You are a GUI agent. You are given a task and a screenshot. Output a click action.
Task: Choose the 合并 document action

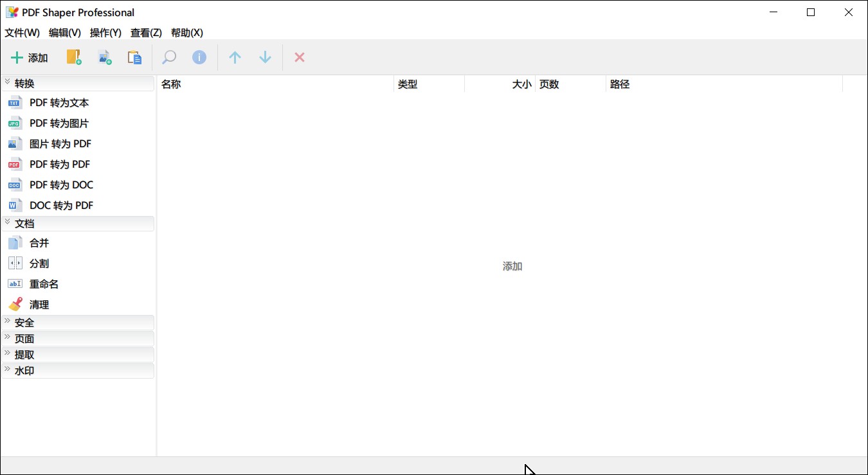coord(39,243)
